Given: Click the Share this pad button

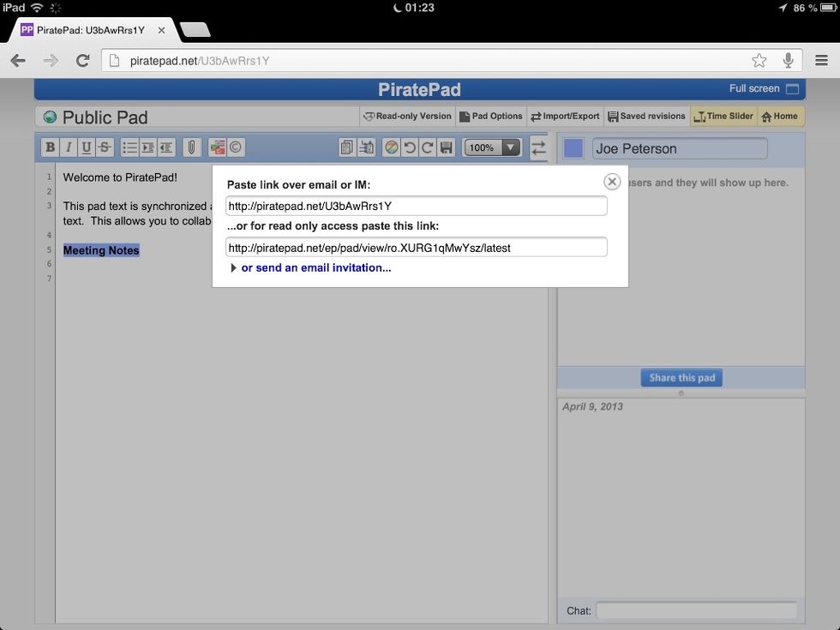Looking at the screenshot, I should [x=681, y=378].
